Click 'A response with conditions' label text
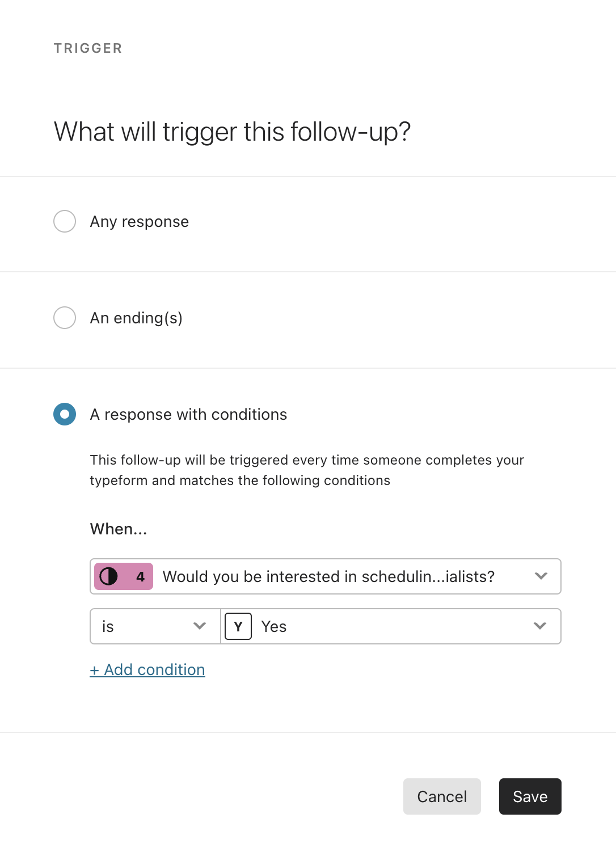 coord(189,415)
